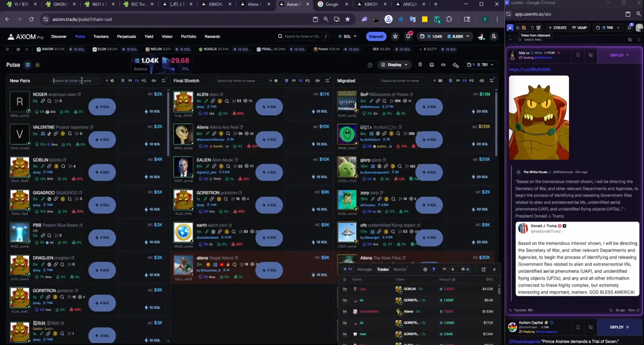Click the bookmark icon next to Display

tap(420, 65)
